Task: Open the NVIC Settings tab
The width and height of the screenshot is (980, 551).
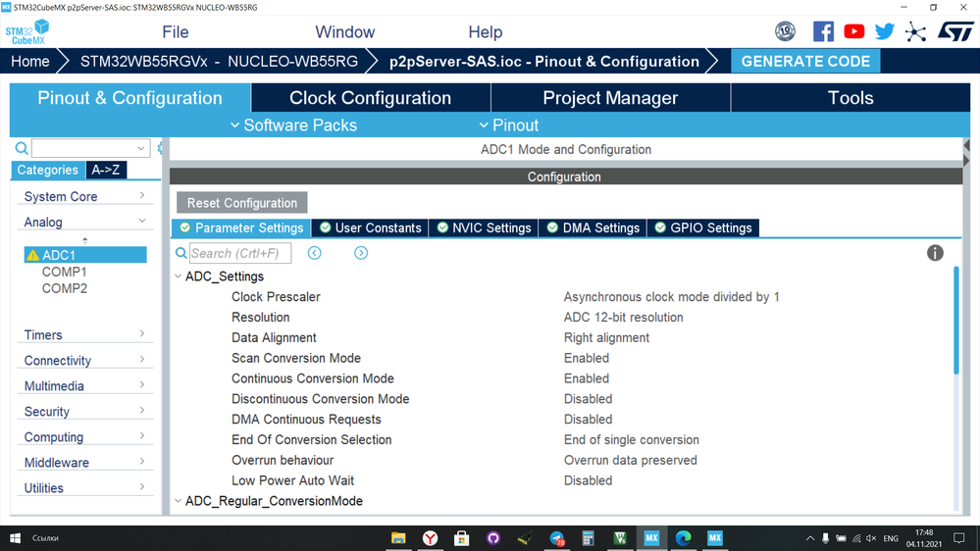Action: pyautogui.click(x=484, y=228)
